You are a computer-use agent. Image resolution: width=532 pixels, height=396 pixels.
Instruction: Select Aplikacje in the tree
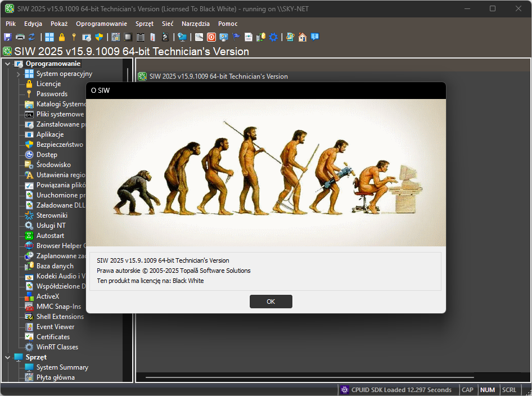[x=50, y=134]
